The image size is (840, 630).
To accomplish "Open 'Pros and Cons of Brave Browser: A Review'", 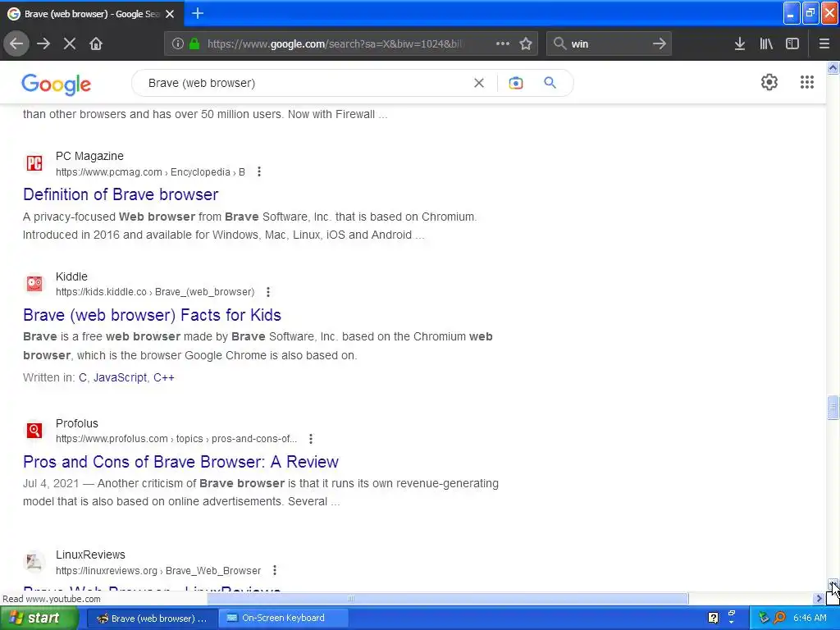I will pyautogui.click(x=181, y=462).
